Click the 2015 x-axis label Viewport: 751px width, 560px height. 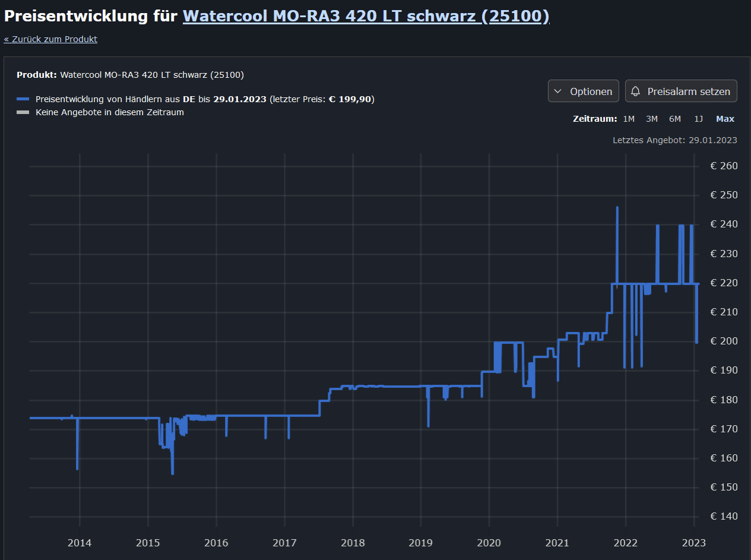[x=148, y=543]
